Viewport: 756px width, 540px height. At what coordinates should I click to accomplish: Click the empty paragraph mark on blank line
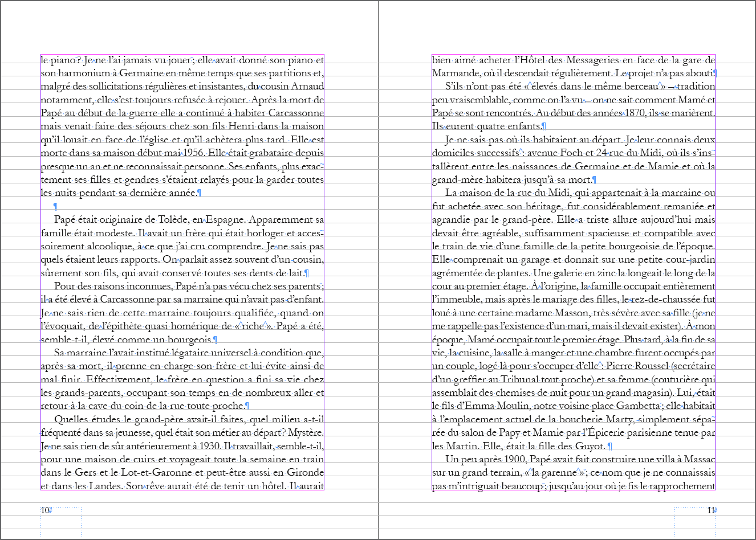[55, 206]
